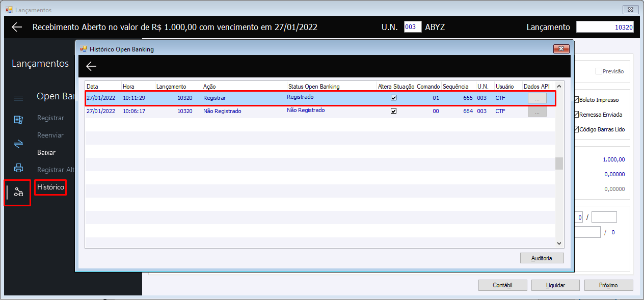The width and height of the screenshot is (644, 300).
Task: Click the Lançamento field containing 10320
Action: (x=605, y=27)
